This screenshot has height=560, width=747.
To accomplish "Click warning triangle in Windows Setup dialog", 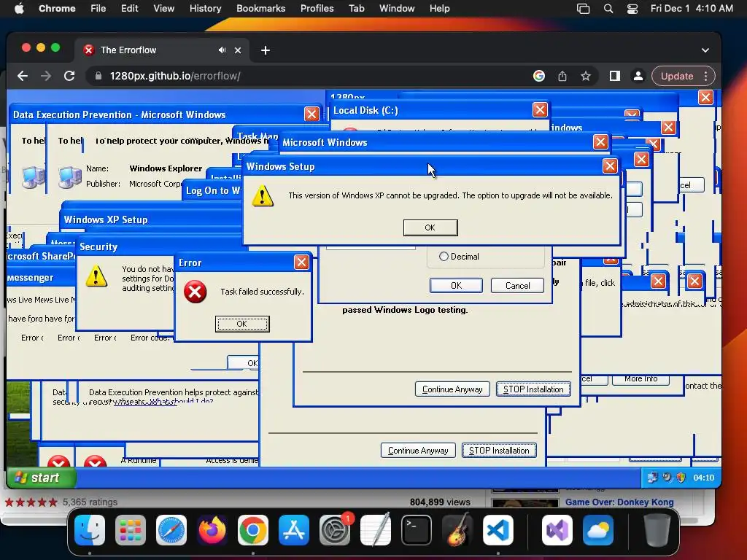I will coord(263,195).
